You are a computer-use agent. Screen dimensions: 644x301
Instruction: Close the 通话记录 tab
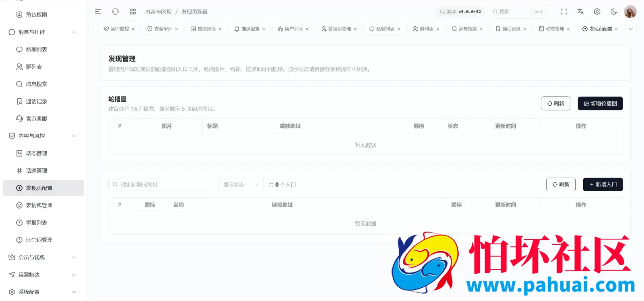tap(524, 29)
